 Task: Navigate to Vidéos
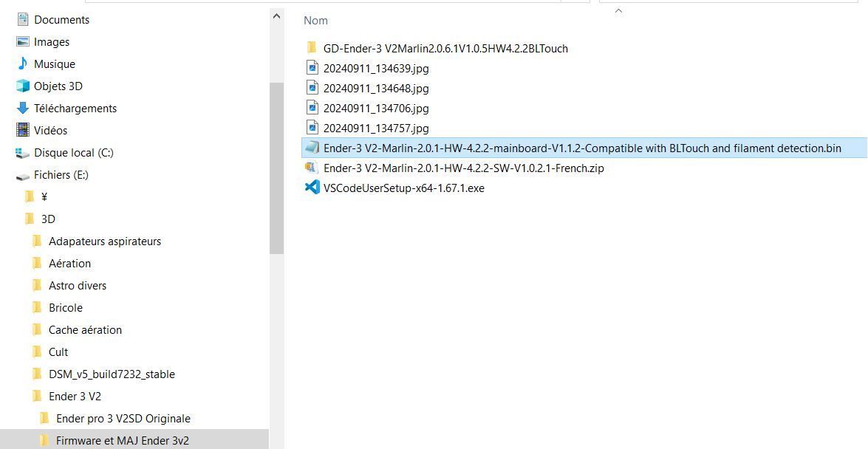(x=50, y=130)
